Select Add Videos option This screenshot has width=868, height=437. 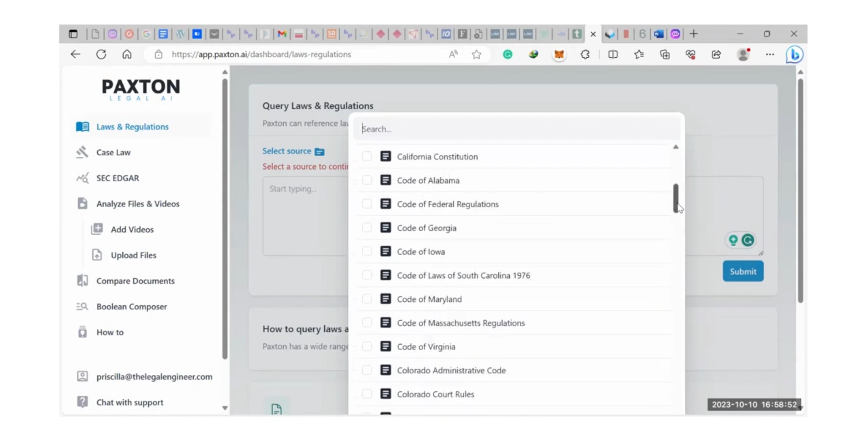tap(132, 229)
